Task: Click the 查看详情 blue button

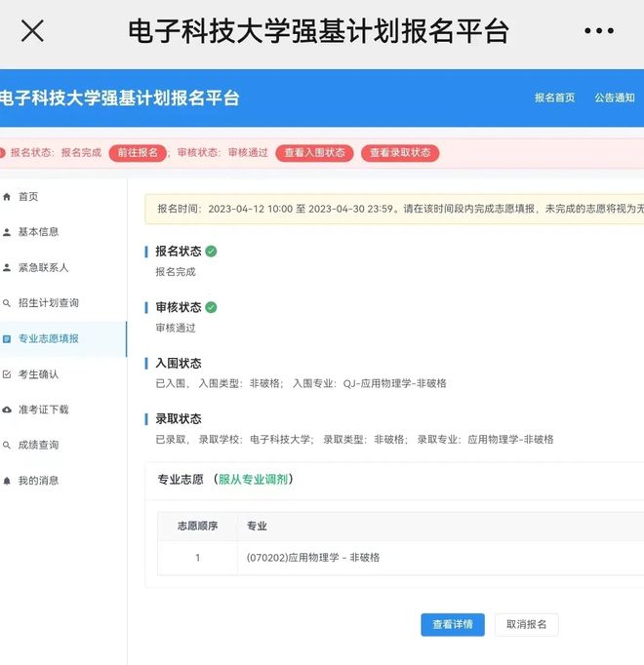Action: tap(453, 624)
